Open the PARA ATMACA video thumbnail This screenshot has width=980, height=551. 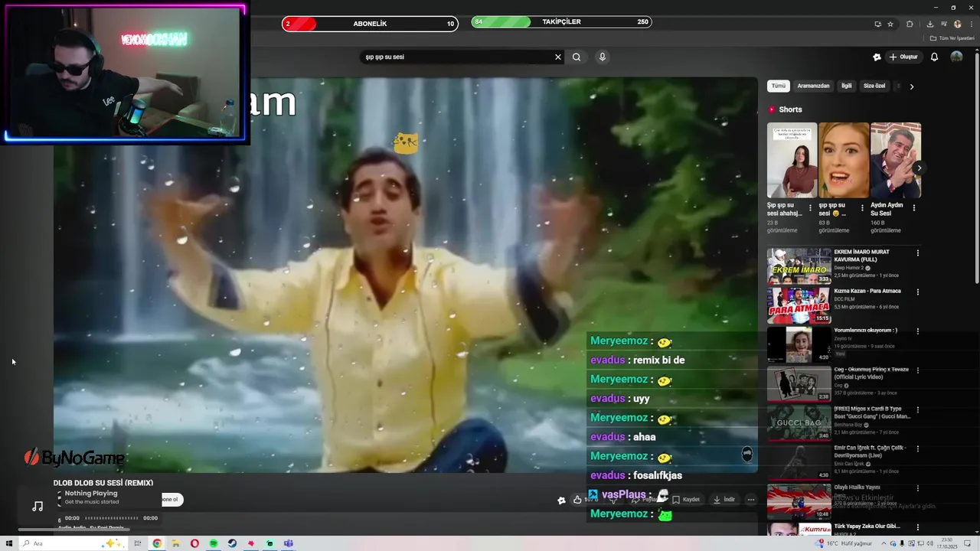pyautogui.click(x=799, y=305)
